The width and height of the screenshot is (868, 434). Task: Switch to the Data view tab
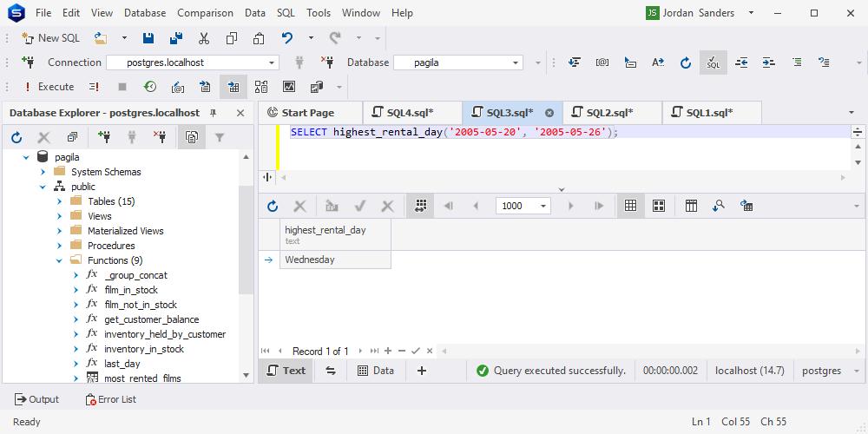pos(376,371)
